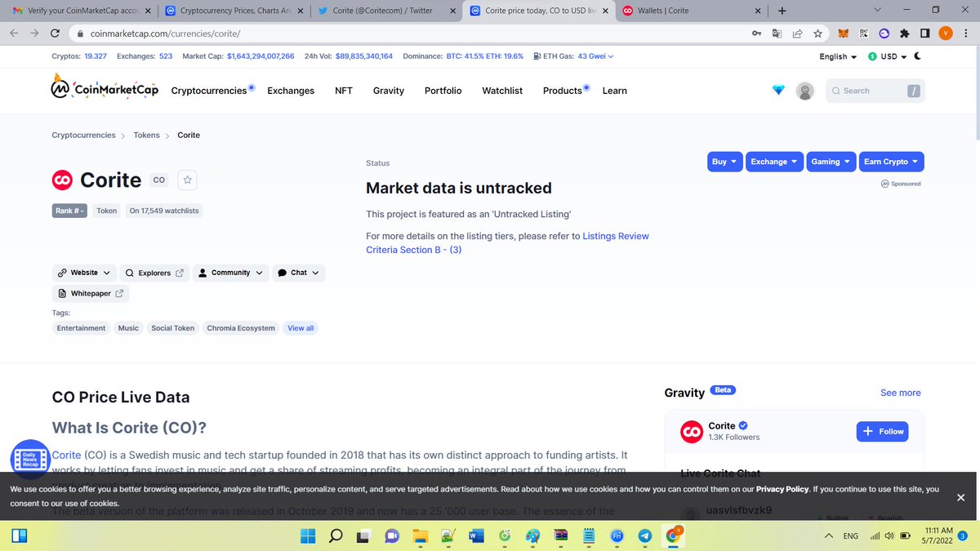Open the QR code extension icon
Image resolution: width=980 pixels, height=551 pixels.
(863, 33)
